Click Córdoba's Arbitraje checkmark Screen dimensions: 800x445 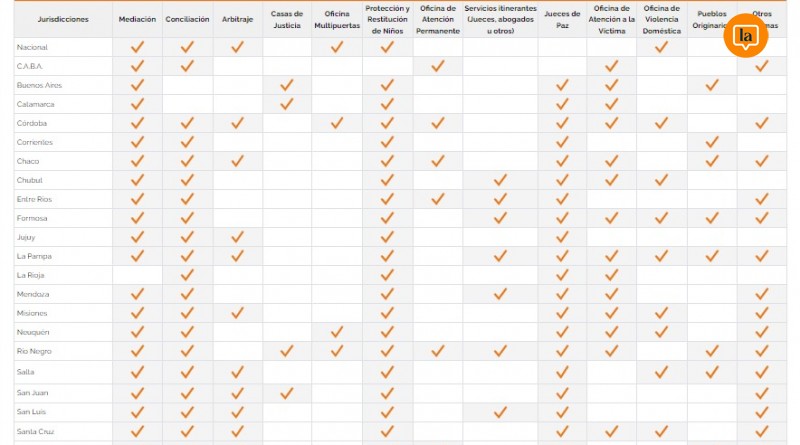point(237,123)
